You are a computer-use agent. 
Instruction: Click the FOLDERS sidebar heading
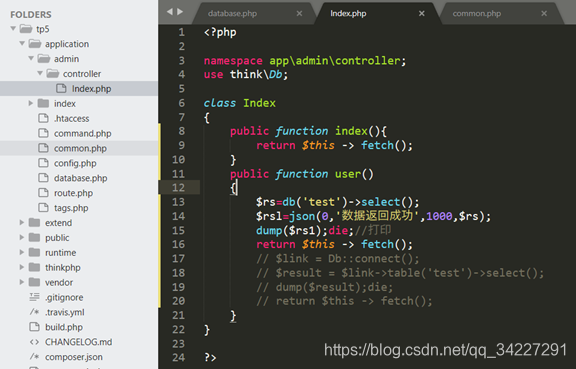[x=31, y=14]
